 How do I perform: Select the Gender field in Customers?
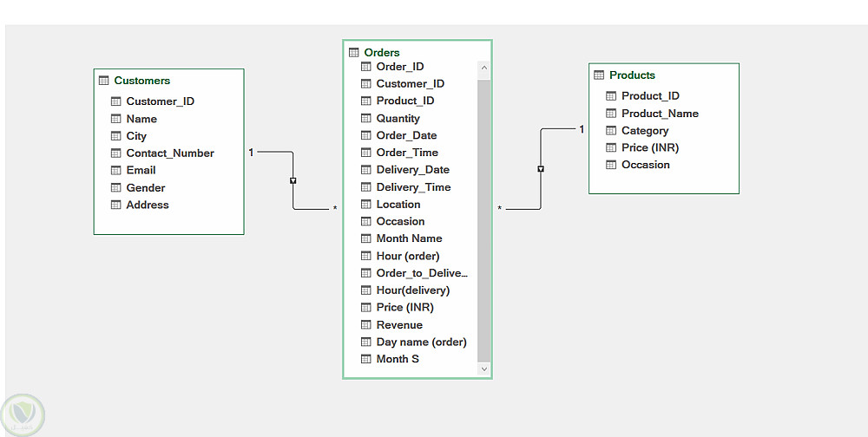click(145, 187)
